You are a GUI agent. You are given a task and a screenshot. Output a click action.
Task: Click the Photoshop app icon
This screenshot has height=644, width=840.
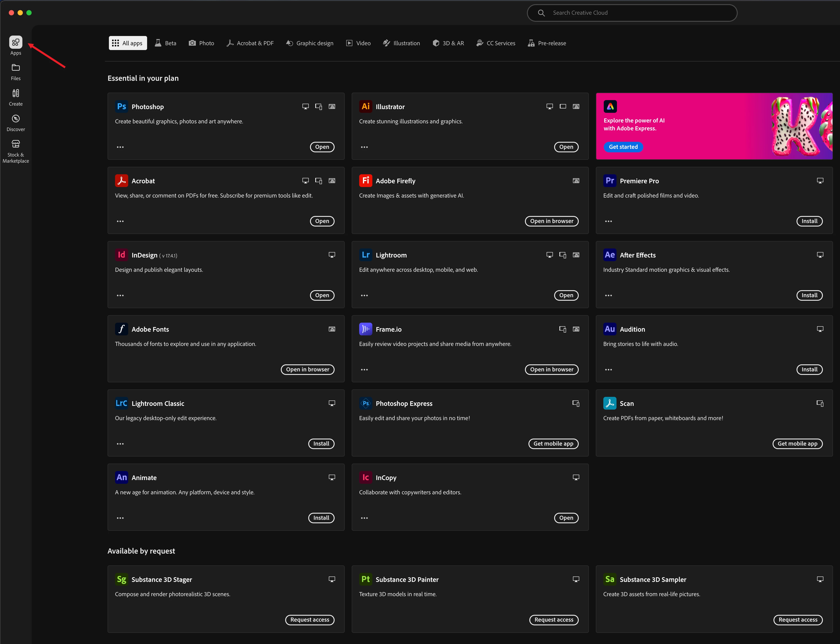122,107
